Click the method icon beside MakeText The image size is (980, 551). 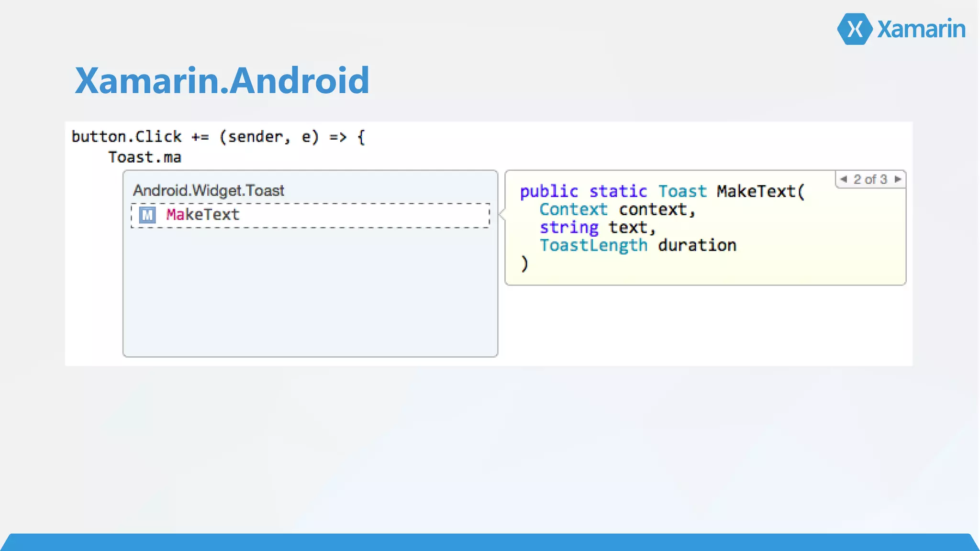click(147, 215)
